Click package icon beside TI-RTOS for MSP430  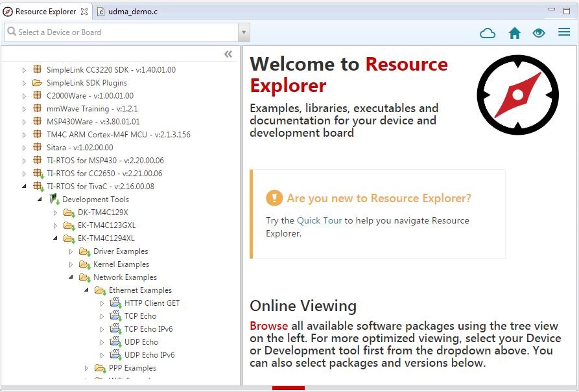pos(38,159)
